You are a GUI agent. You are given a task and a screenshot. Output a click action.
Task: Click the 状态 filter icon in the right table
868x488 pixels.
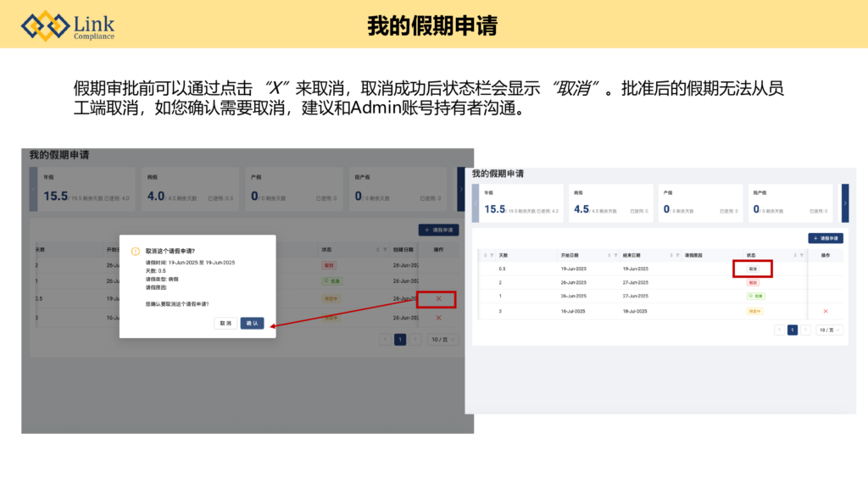(x=801, y=255)
